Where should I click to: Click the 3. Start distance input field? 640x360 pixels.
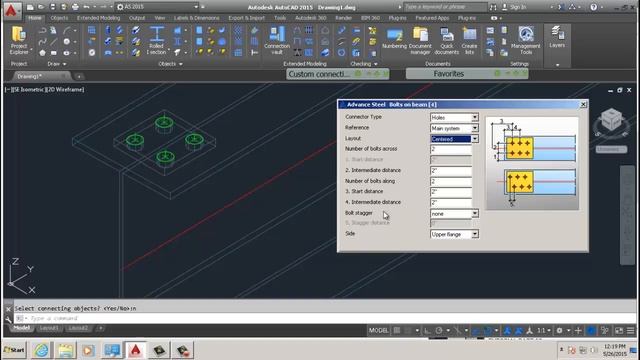451,192
